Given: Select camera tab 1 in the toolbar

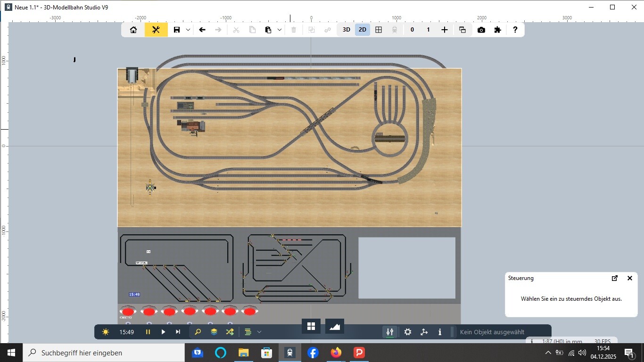Looking at the screenshot, I should tap(428, 30).
